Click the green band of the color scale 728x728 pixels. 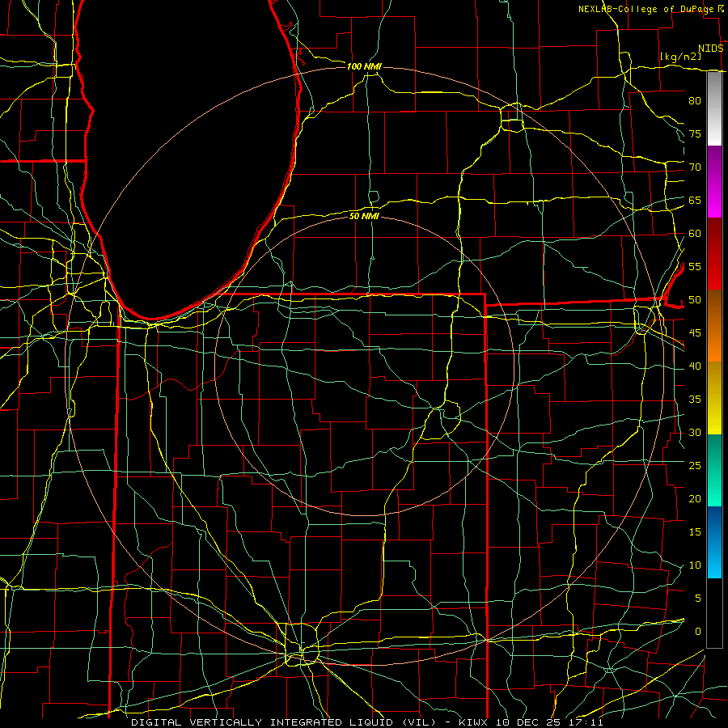[714, 470]
